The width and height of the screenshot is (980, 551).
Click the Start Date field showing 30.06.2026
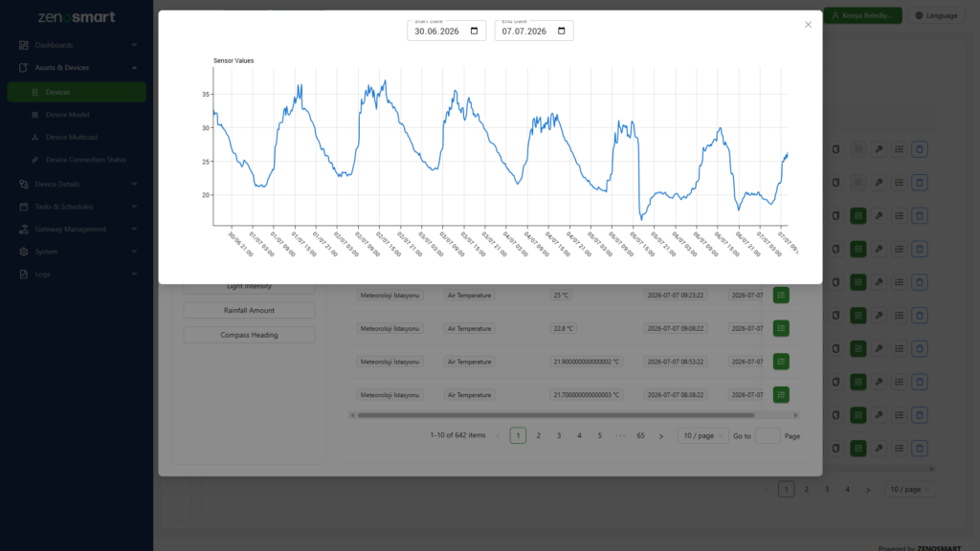click(x=446, y=31)
